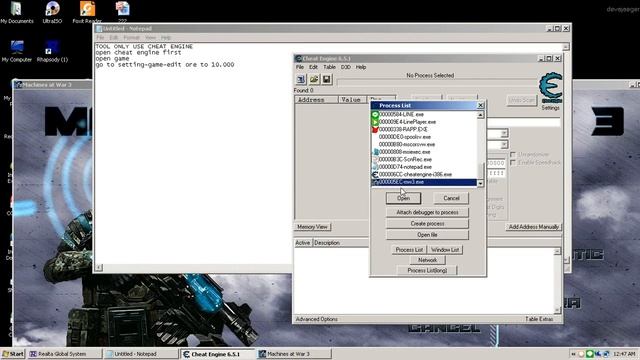Click Value column header
Screen dimensions: 640x360
tap(352, 100)
